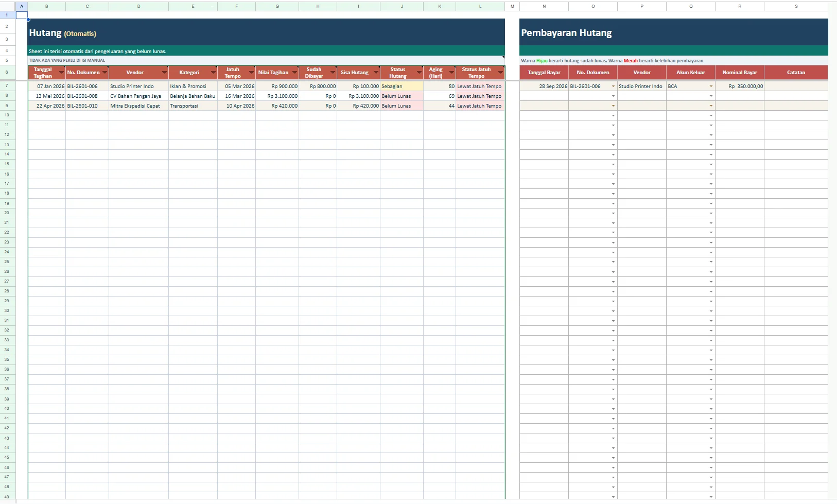Open filter icon on Tanggal Tagihan header
837x504 pixels.
point(61,73)
